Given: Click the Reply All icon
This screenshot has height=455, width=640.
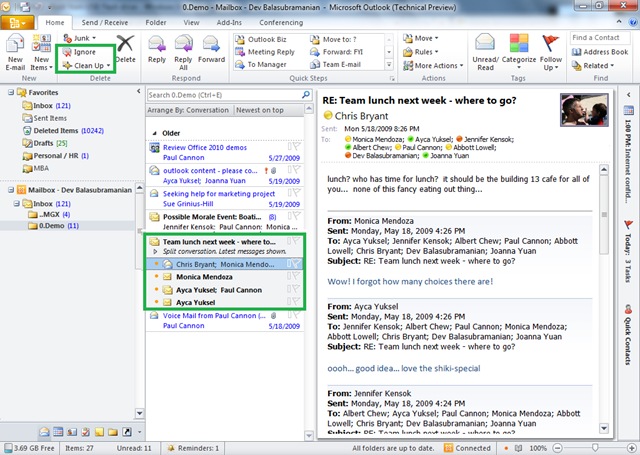Looking at the screenshot, I should [x=183, y=44].
